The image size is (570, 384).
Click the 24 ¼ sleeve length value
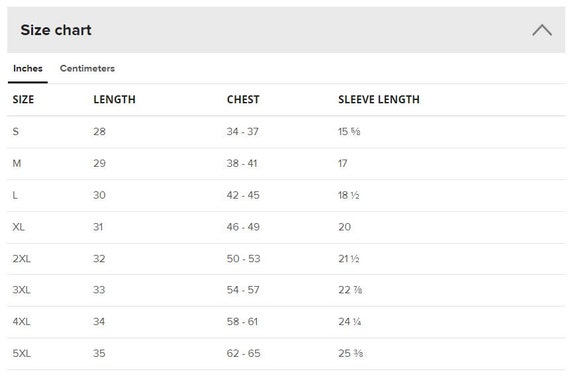350,321
